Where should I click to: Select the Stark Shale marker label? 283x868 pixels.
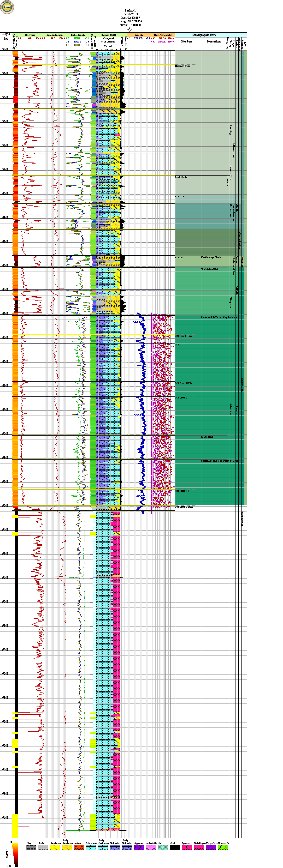click(181, 177)
